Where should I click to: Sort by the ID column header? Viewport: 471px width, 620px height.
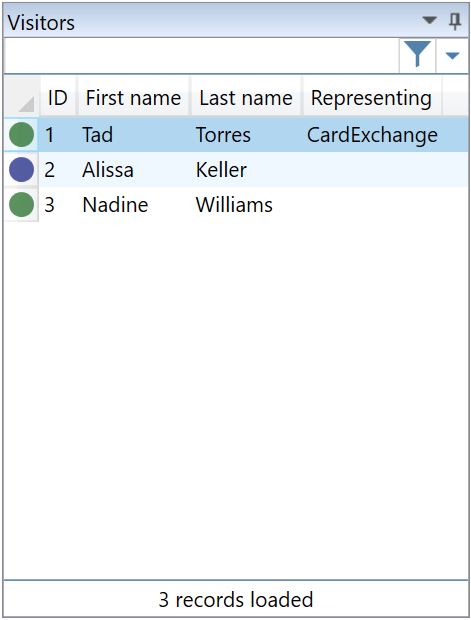click(58, 97)
